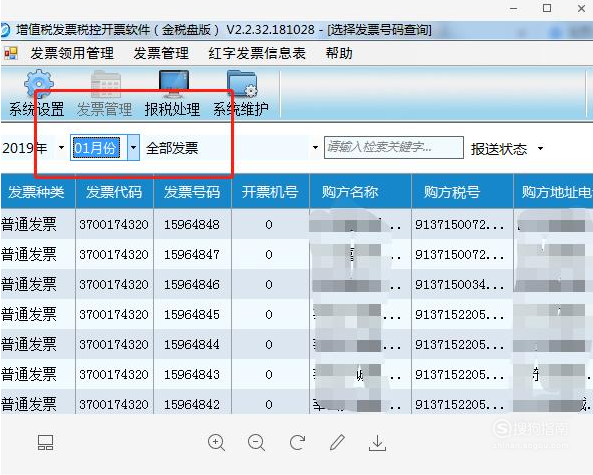The height and width of the screenshot is (475, 593).
Task: Select invoice number 15964843 cell
Action: pos(192,374)
